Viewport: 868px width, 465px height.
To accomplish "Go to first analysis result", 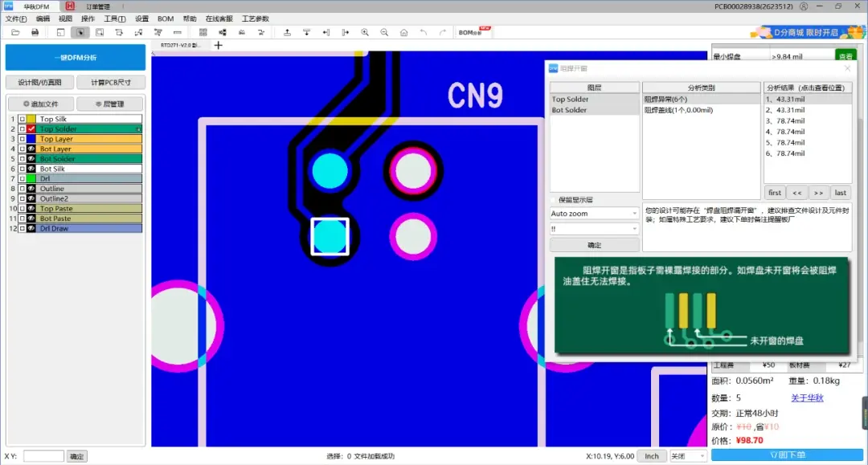I will click(775, 193).
